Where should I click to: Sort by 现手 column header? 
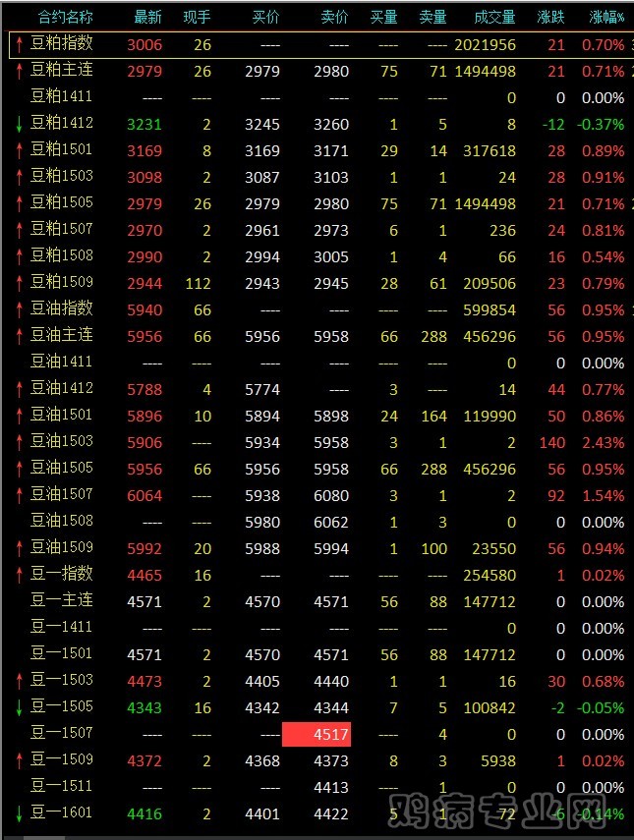click(x=197, y=18)
